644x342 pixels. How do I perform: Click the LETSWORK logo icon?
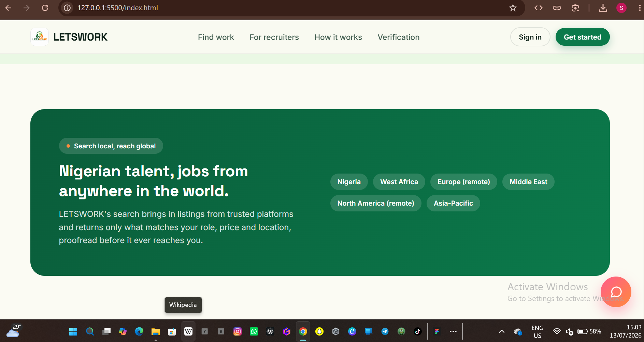40,37
